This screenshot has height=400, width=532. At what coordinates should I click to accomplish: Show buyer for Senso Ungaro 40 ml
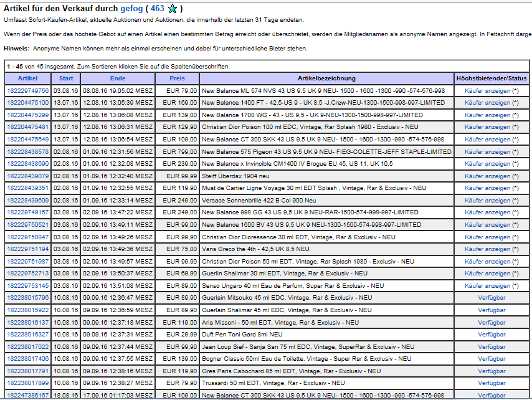point(488,285)
